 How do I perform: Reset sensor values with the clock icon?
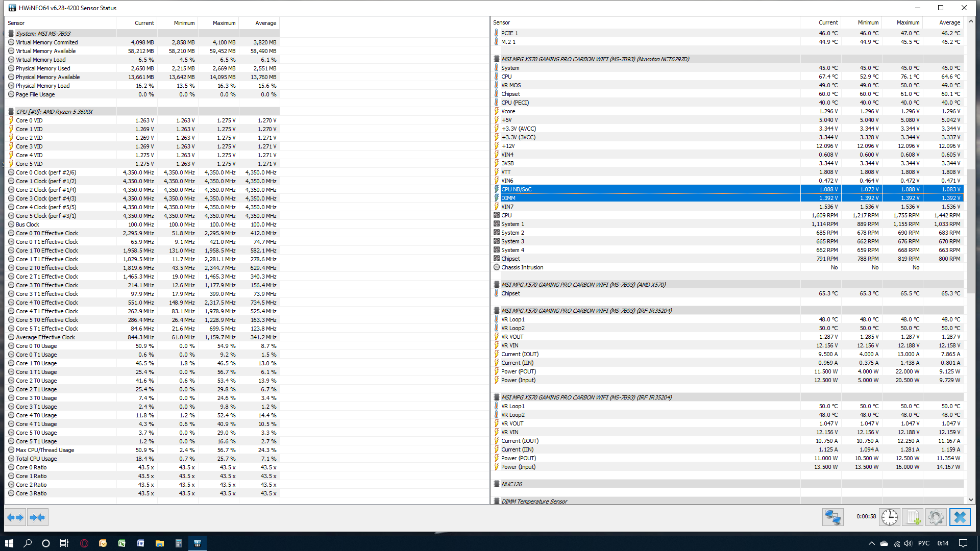[889, 517]
